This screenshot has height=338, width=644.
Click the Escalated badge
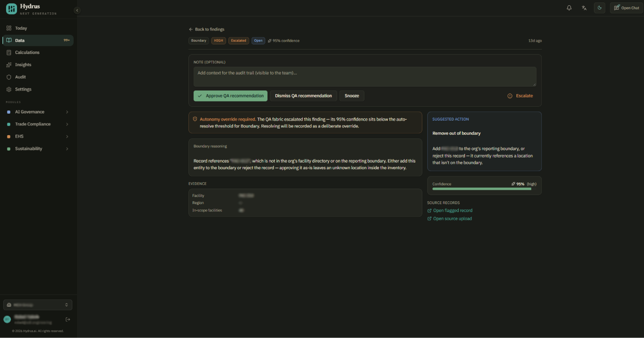(x=239, y=41)
